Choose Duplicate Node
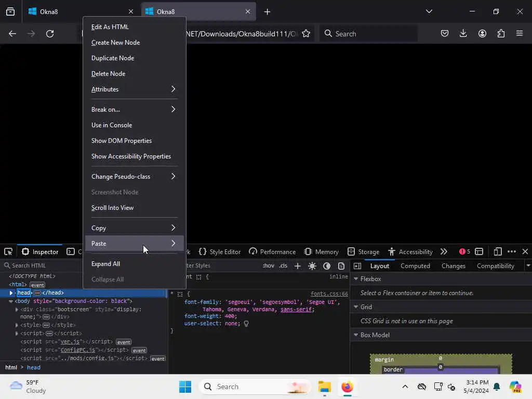The width and height of the screenshot is (532, 399). click(135, 58)
